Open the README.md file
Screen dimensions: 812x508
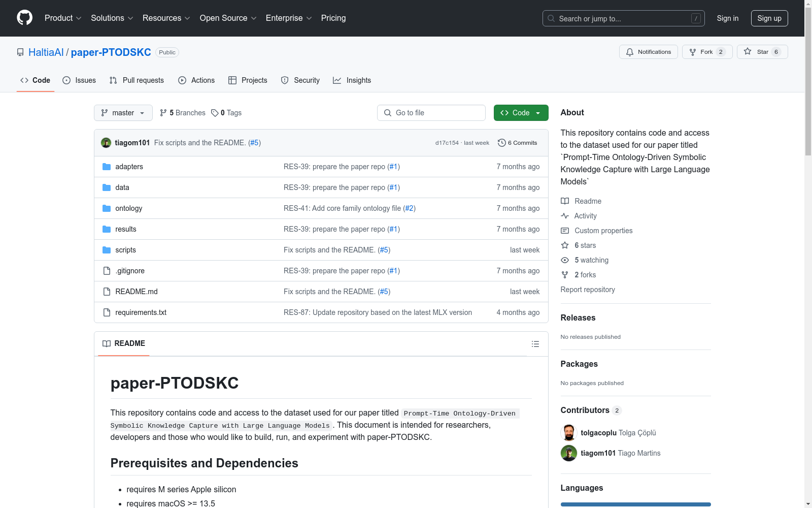[x=137, y=292]
